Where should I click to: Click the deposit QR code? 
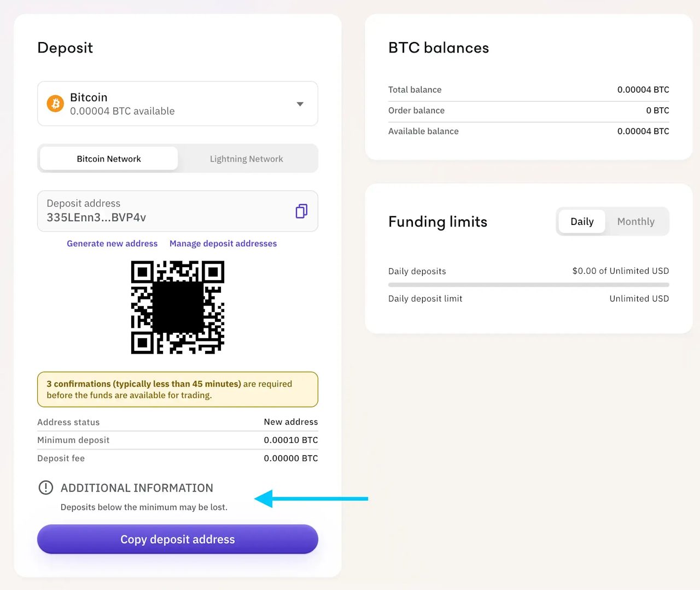click(178, 307)
